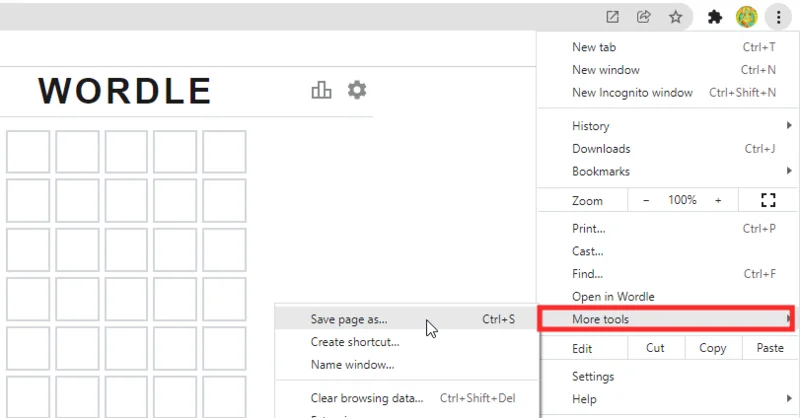Click the install app icon in address bar
The height and width of the screenshot is (418, 800).
(612, 17)
